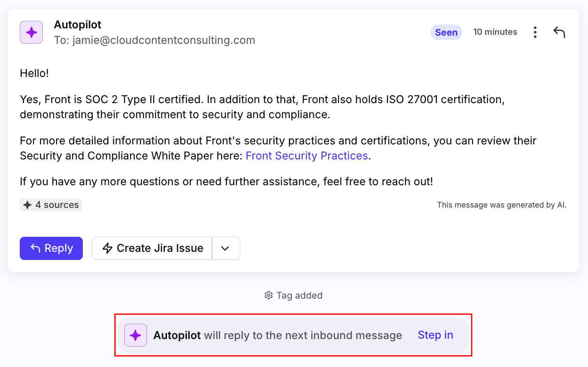This screenshot has height=367, width=588.
Task: Click the gear icon next to Tag added
Action: point(269,296)
